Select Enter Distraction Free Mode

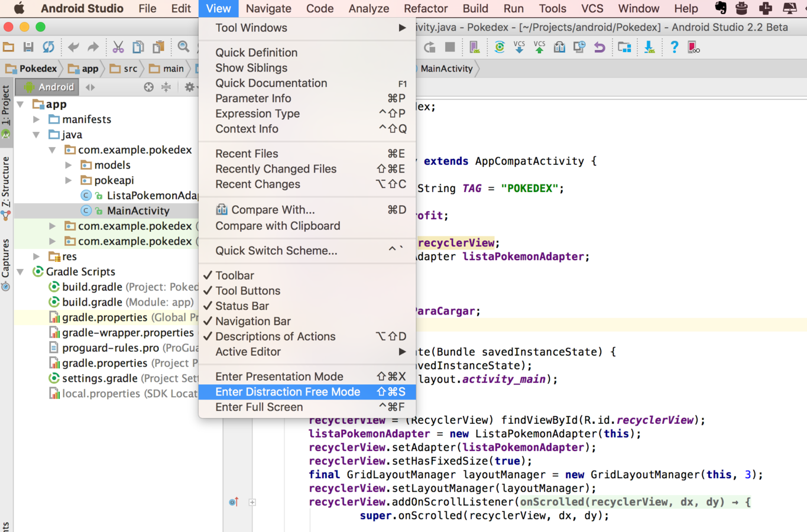307,392
